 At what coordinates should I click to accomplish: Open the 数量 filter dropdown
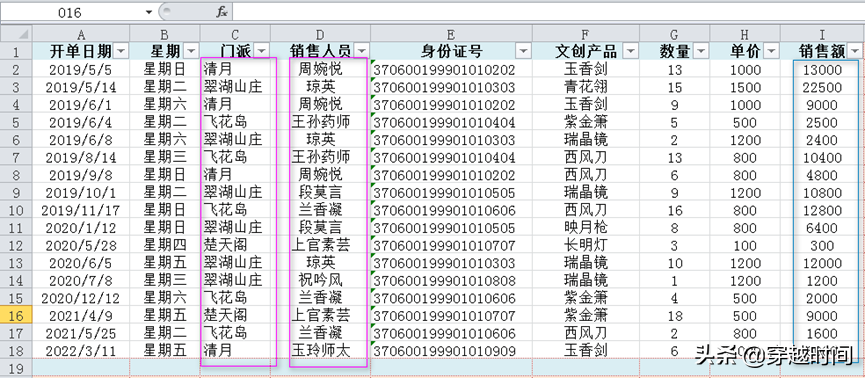coord(701,51)
